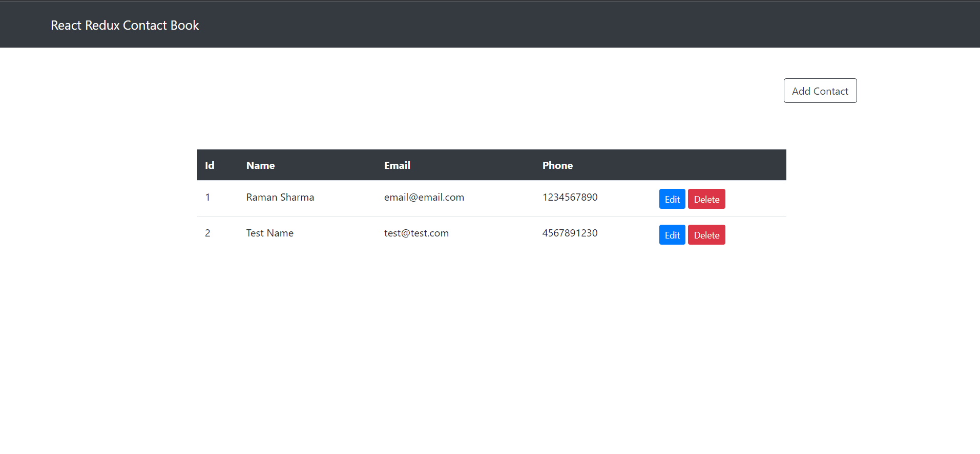Select the Name column header

click(x=260, y=165)
